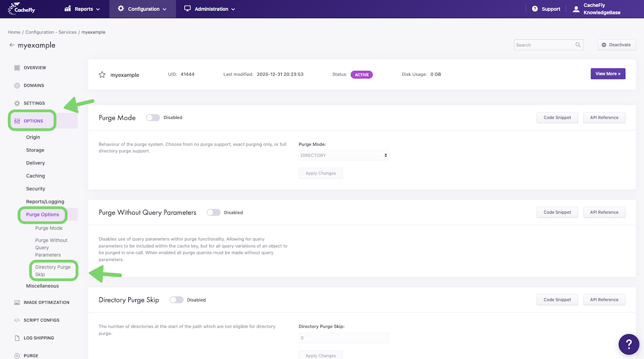This screenshot has height=359, width=644.
Task: Open Code Snippet for Purge Mode
Action: tap(557, 118)
